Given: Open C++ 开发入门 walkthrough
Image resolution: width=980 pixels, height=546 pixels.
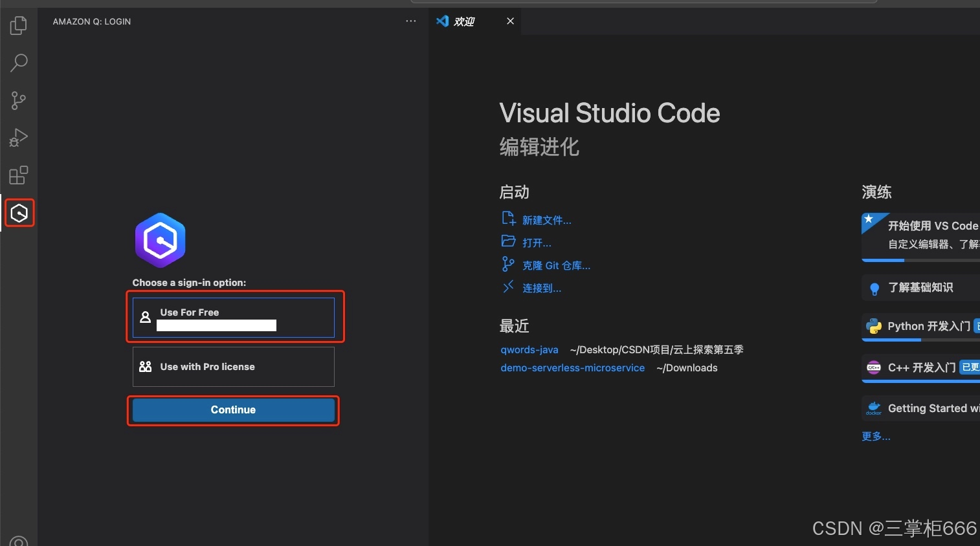Looking at the screenshot, I should [920, 368].
